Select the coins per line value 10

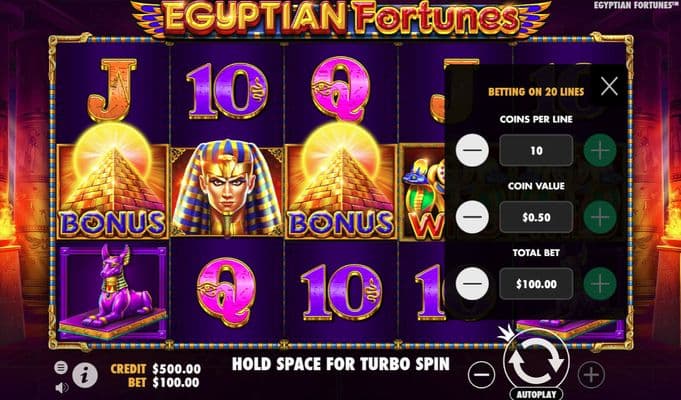point(536,150)
